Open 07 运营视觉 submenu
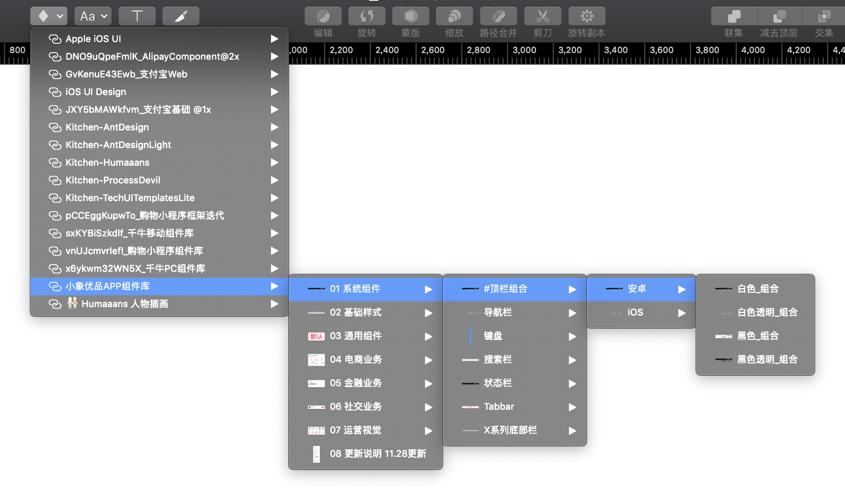The height and width of the screenshot is (504, 845). tap(365, 430)
